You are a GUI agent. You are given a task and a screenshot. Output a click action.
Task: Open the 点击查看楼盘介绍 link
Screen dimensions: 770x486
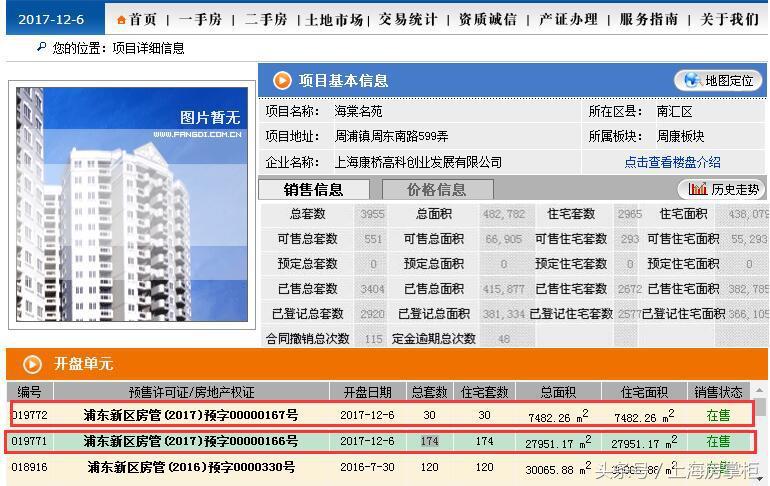(672, 162)
